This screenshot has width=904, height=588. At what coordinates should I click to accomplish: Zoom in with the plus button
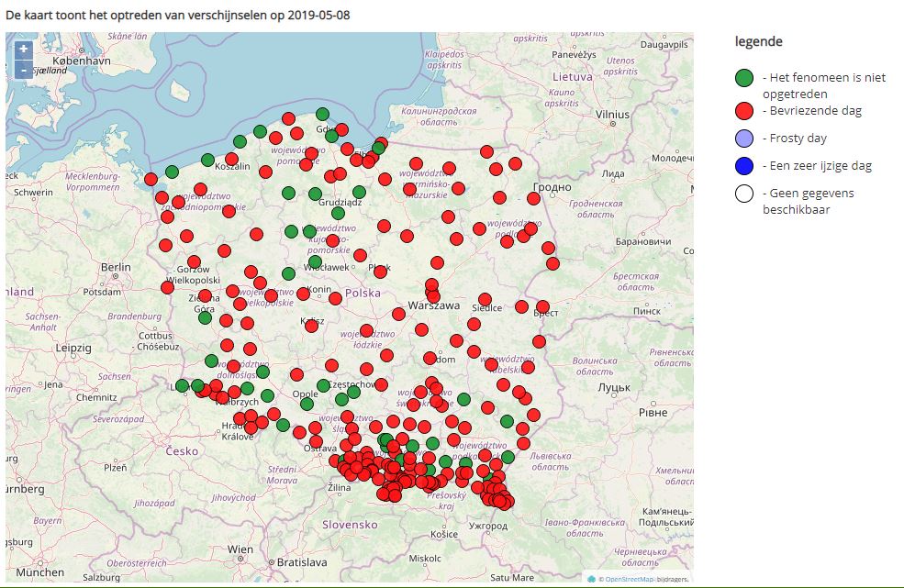pyautogui.click(x=23, y=49)
